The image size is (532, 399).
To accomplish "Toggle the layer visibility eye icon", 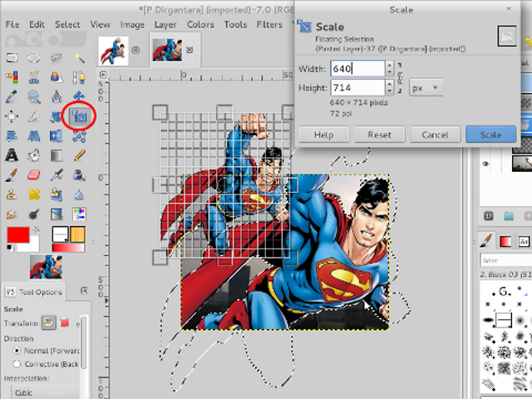I will tap(485, 165).
